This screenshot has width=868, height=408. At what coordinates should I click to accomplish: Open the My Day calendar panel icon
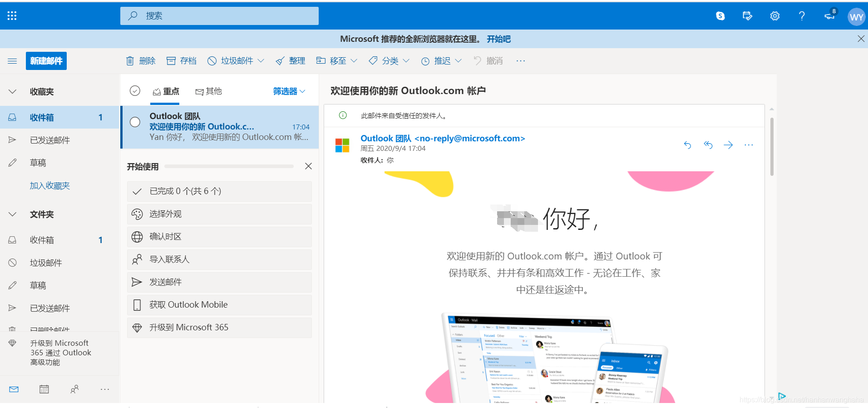tap(747, 16)
